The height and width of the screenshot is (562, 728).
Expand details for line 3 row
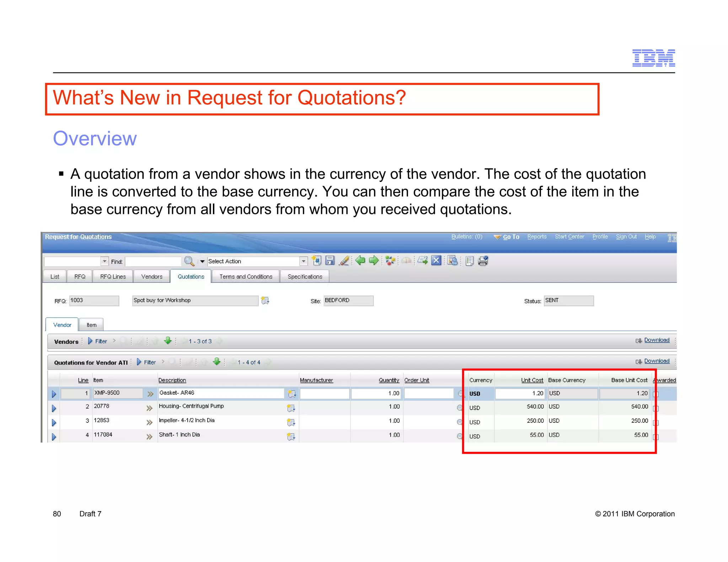[54, 423]
